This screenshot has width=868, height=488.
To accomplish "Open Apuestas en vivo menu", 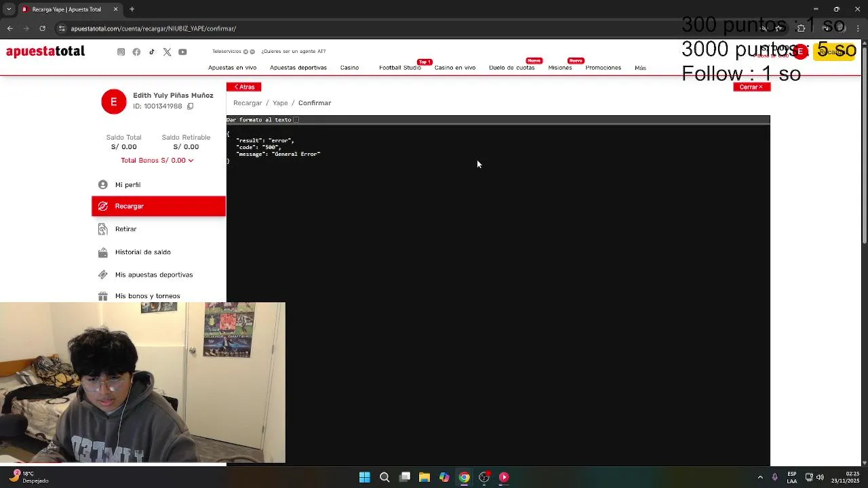I will (x=232, y=68).
